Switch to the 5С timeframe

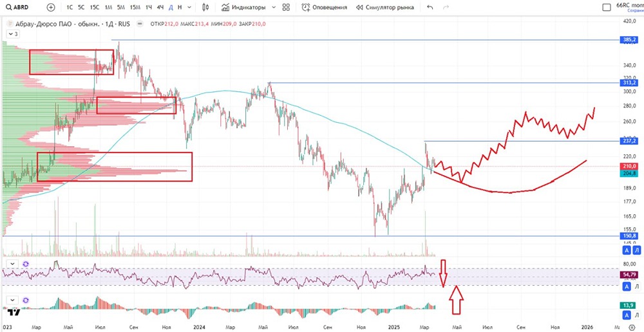click(x=81, y=7)
